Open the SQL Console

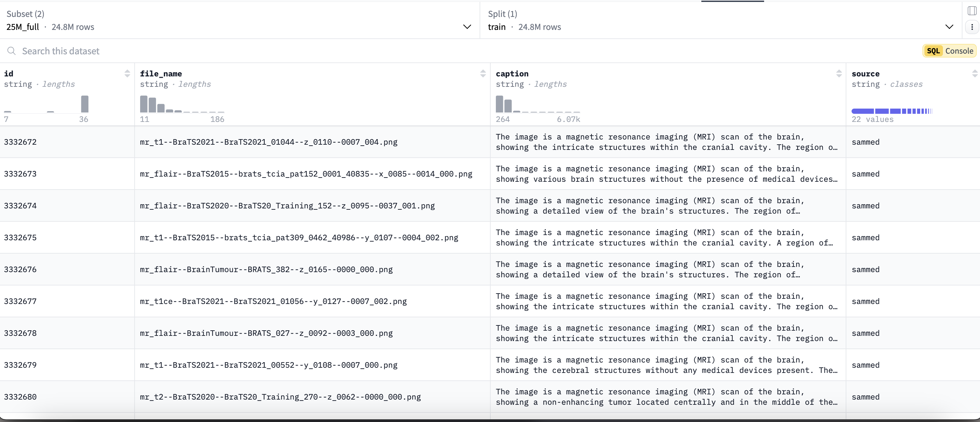[949, 51]
